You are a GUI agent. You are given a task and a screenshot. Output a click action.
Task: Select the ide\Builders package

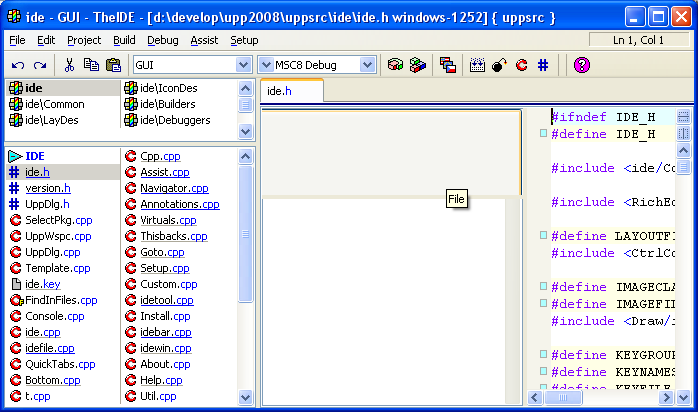[x=167, y=104]
